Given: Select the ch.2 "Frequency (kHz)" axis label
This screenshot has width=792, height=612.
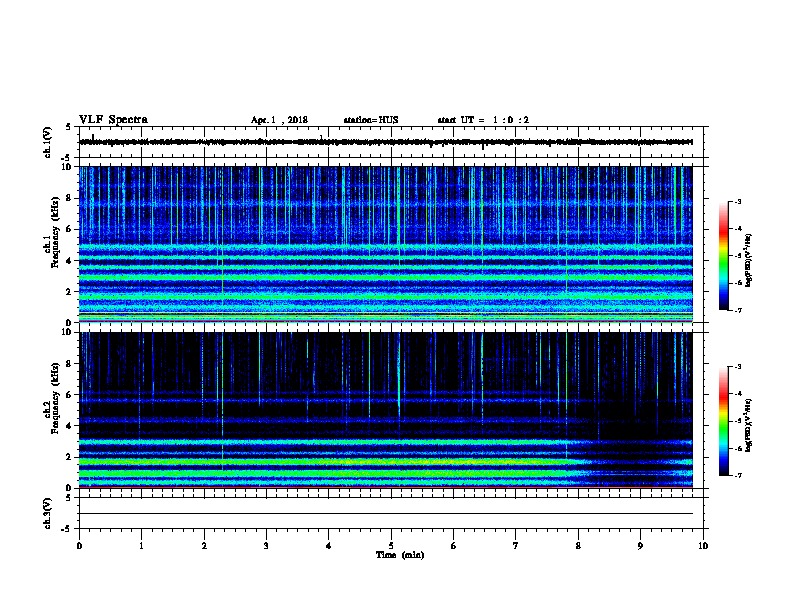Looking at the screenshot, I should click(55, 398).
